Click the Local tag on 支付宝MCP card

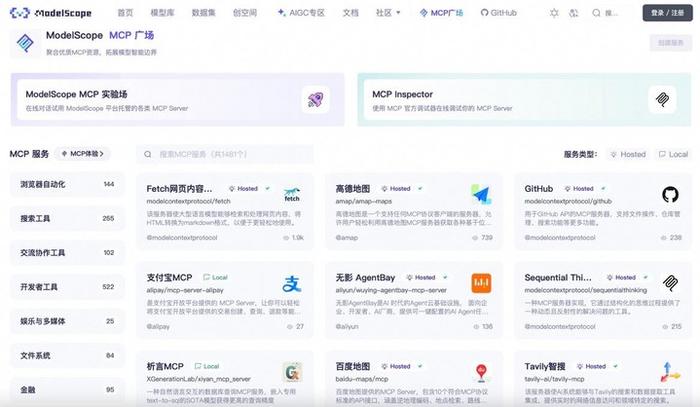pos(215,278)
